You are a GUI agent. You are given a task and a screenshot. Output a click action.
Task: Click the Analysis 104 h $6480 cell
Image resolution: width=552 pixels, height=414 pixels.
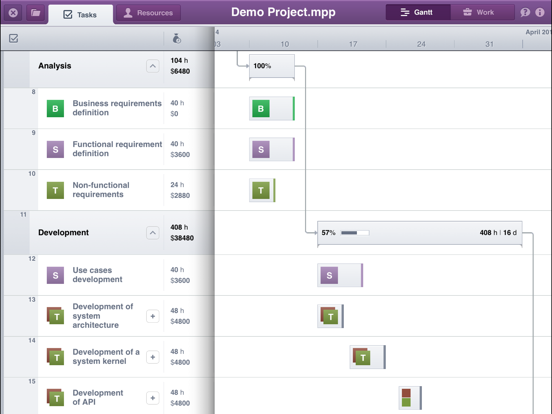(x=180, y=66)
